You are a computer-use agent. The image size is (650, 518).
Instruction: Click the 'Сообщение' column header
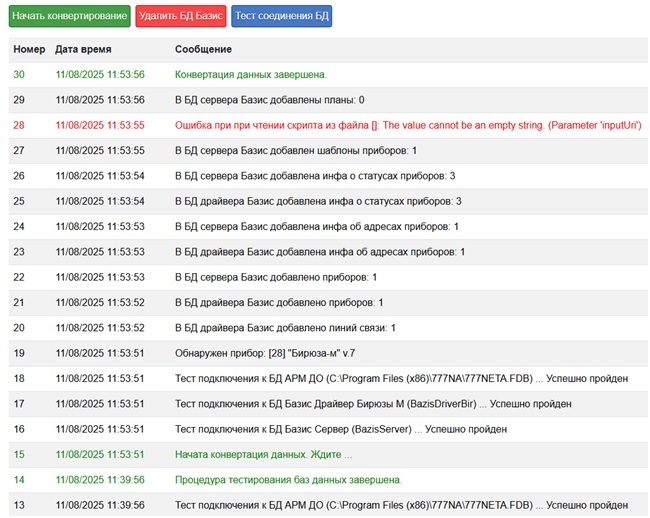[203, 49]
